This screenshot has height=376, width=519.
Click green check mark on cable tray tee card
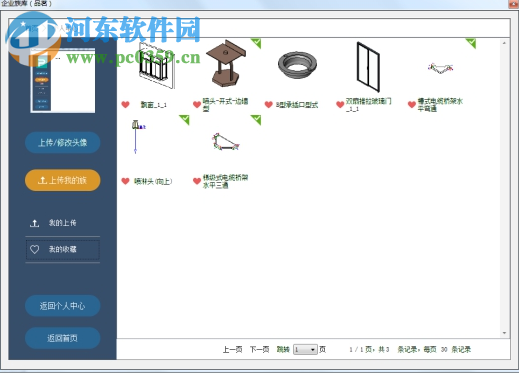[256, 120]
